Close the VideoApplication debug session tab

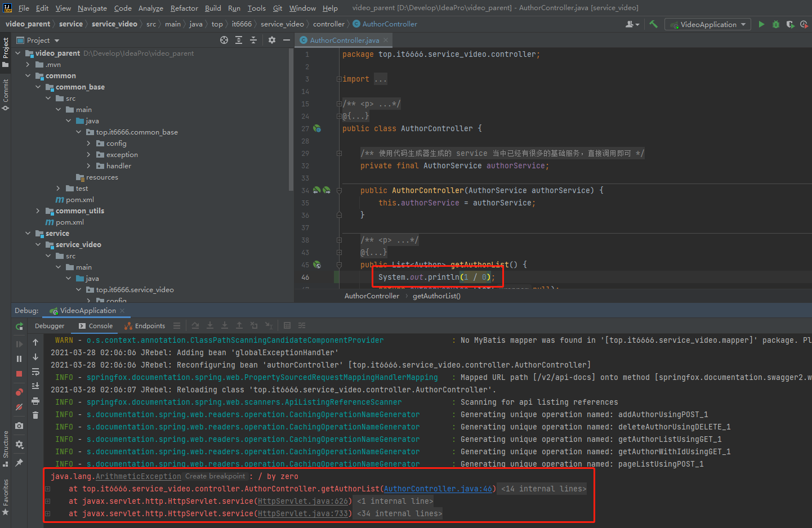pyautogui.click(x=122, y=311)
